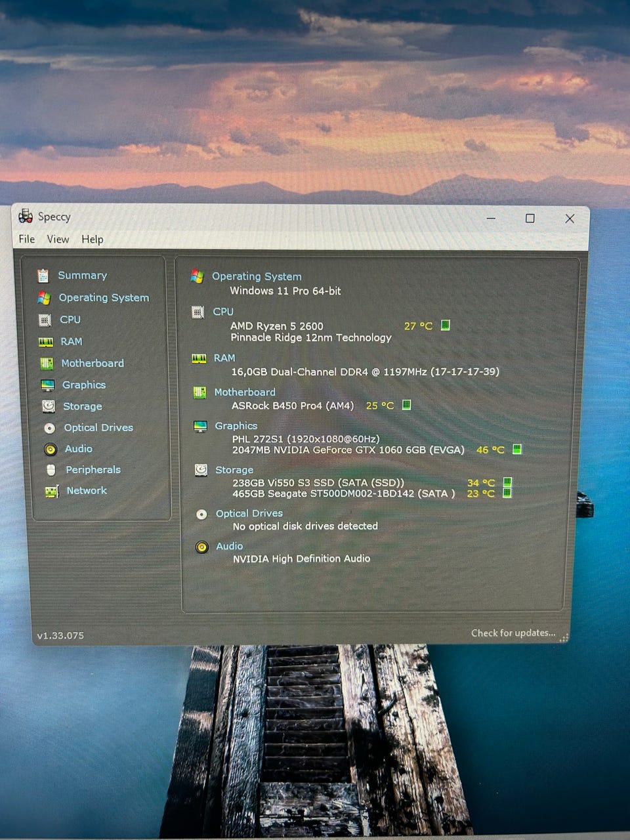Click the CPU temperature indicator icon beside 27 °C
This screenshot has width=630, height=840.
445,325
